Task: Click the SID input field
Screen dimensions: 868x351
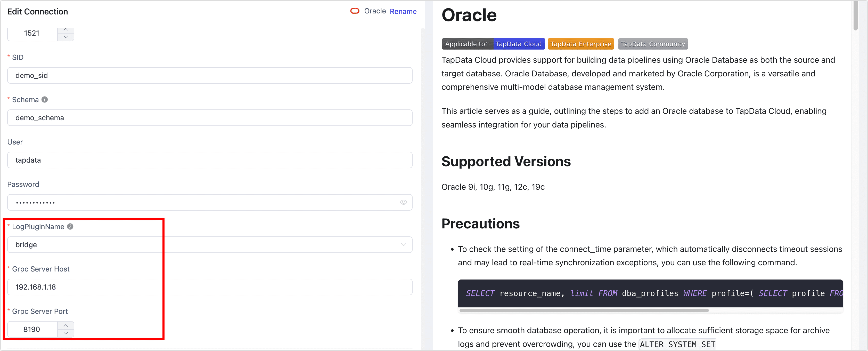Action: point(209,76)
